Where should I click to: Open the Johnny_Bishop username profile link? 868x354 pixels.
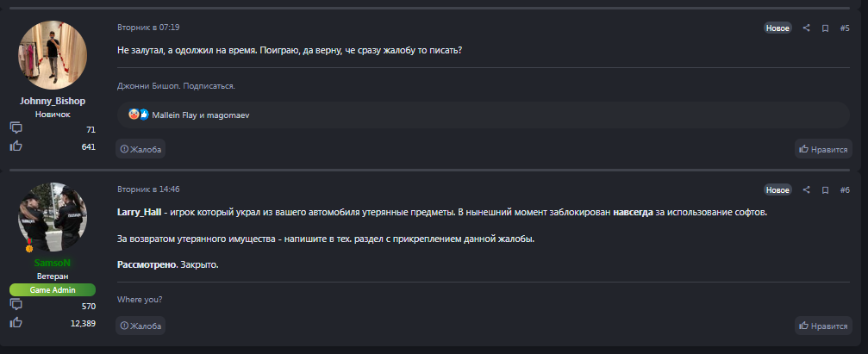coord(53,101)
